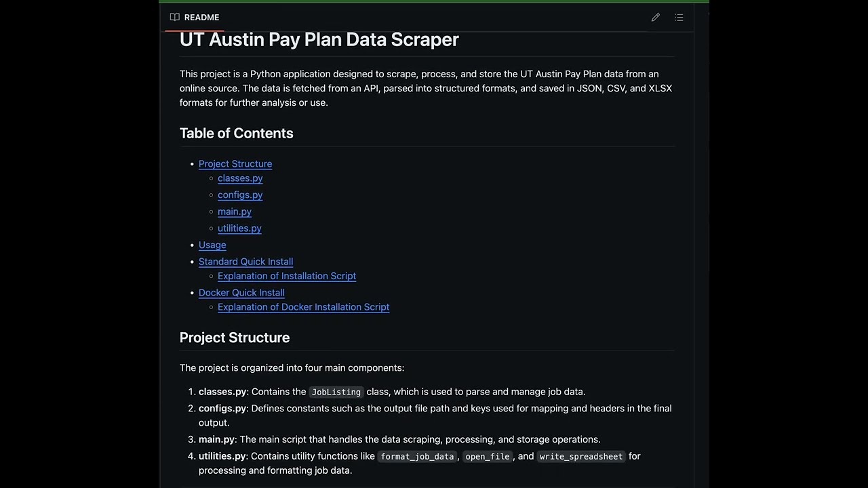Select the README tab
Viewport: 868px width, 488px height.
click(x=195, y=18)
